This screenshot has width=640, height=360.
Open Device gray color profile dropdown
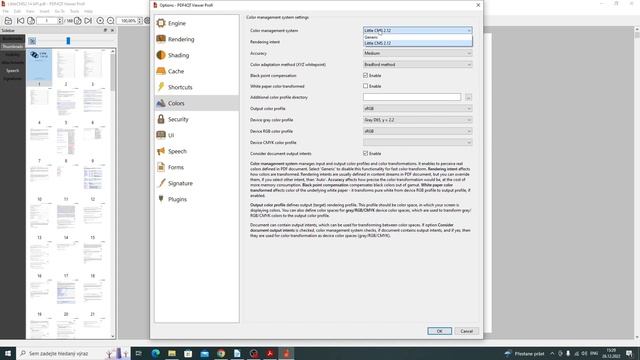click(x=418, y=120)
